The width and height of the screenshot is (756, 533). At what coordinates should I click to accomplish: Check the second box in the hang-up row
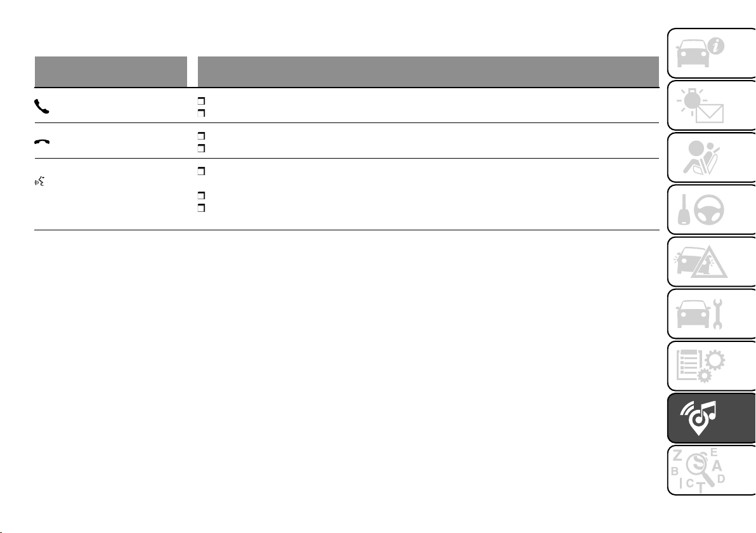click(x=201, y=147)
